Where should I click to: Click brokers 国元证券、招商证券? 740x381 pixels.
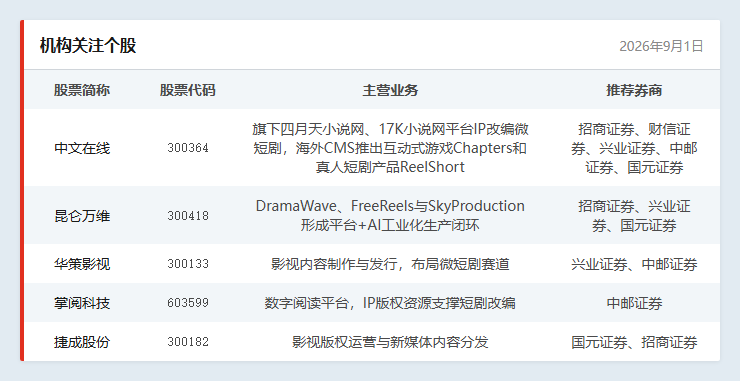tap(634, 342)
